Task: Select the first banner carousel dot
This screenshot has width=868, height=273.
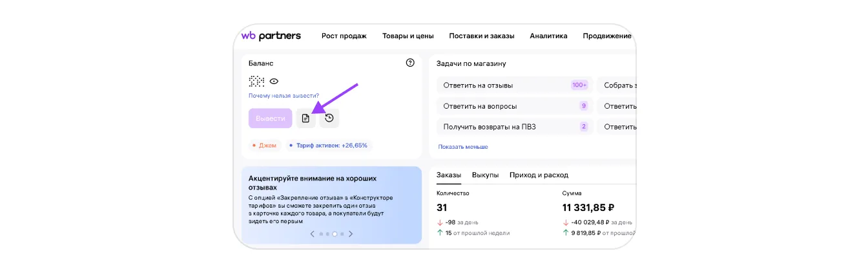Action: [321, 234]
